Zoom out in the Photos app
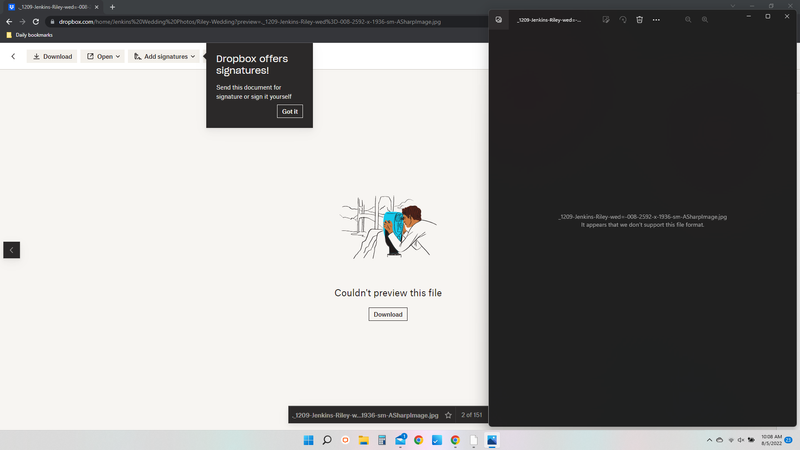This screenshot has width=800, height=450. tap(688, 20)
